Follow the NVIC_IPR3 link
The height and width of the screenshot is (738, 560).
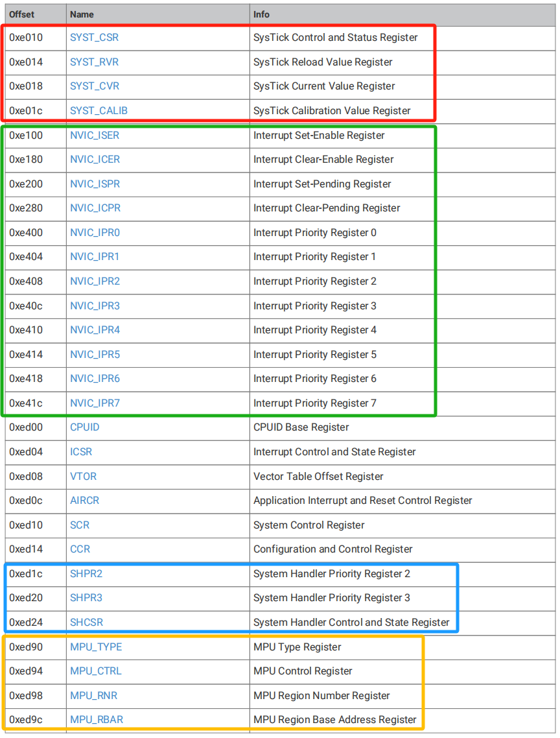[x=95, y=306]
